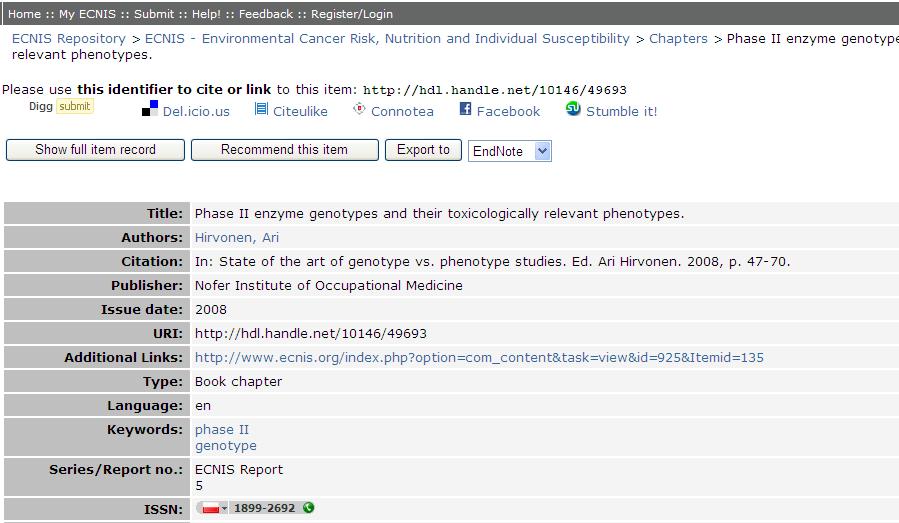Open author link Hirvonen, Ari
Image resolution: width=899 pixels, height=523 pixels.
coord(237,237)
